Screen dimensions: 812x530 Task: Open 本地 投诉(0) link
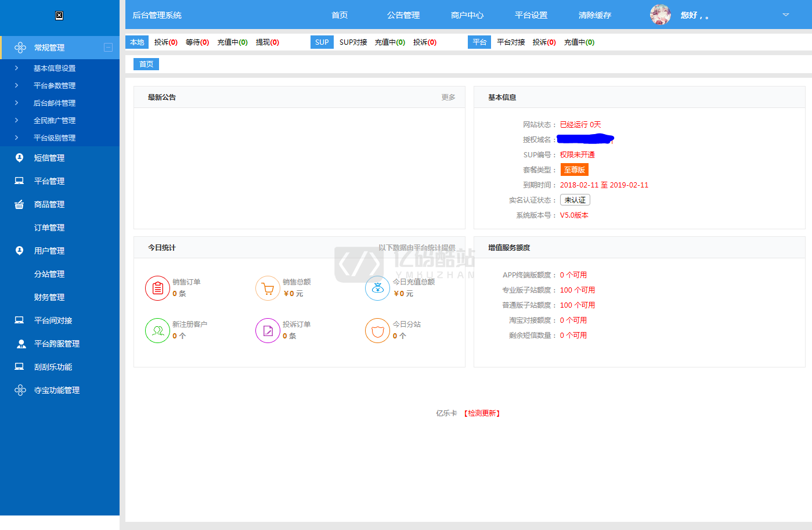(166, 42)
